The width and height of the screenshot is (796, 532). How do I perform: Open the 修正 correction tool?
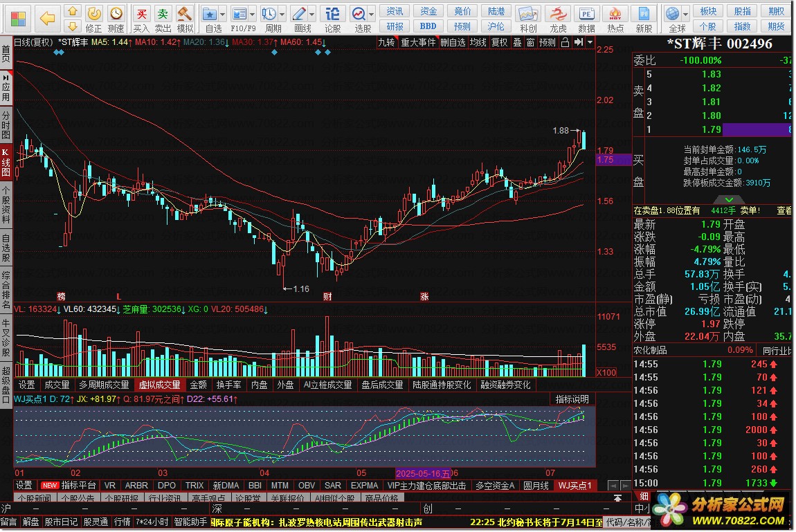(94, 19)
